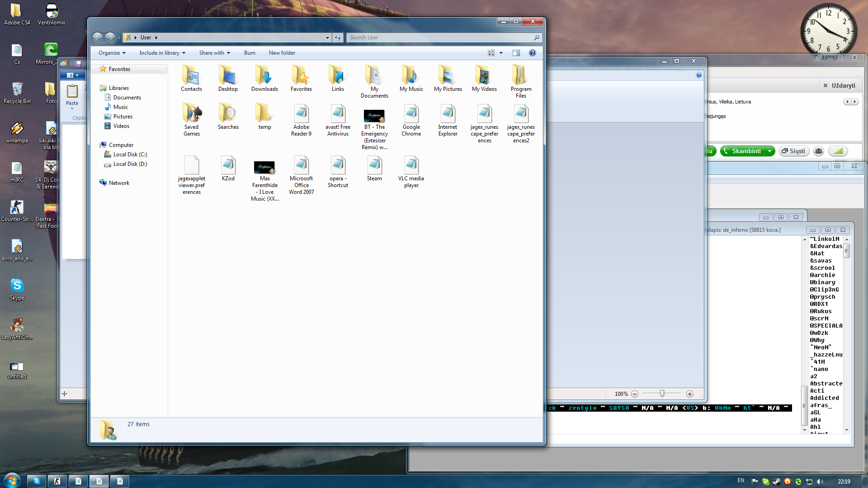Toggle the preview pane button
868x488 pixels.
pos(516,53)
